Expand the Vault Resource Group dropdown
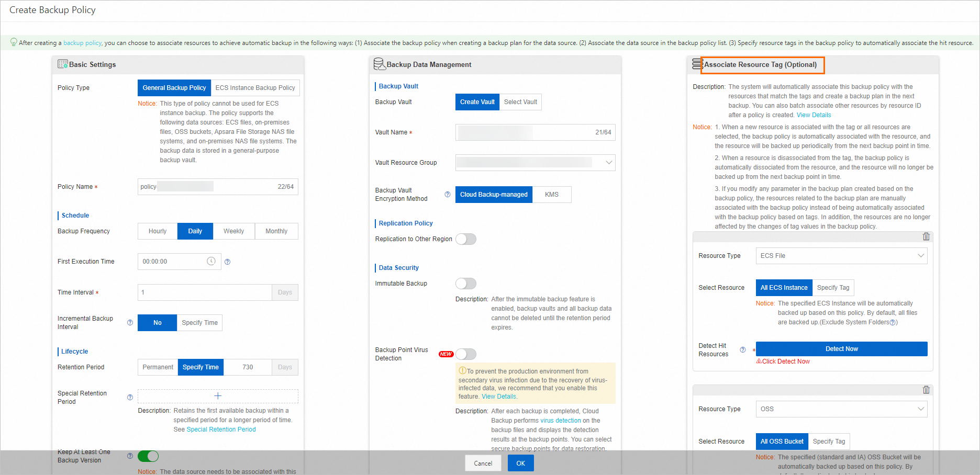 (x=535, y=163)
